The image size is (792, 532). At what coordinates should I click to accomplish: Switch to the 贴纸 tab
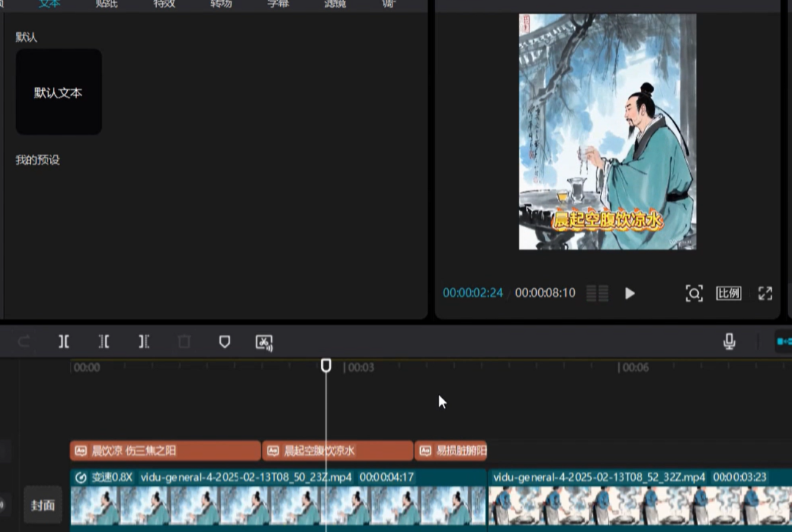tap(106, 4)
